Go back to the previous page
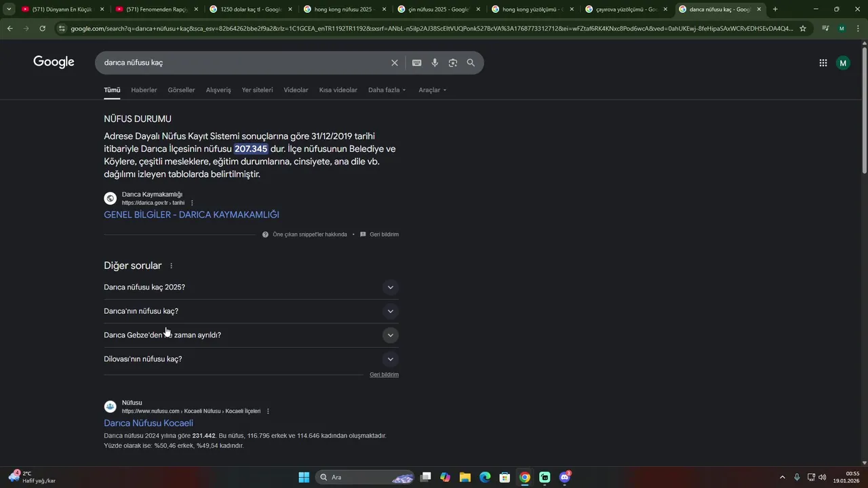Screen dimensions: 868x488 [9, 28]
